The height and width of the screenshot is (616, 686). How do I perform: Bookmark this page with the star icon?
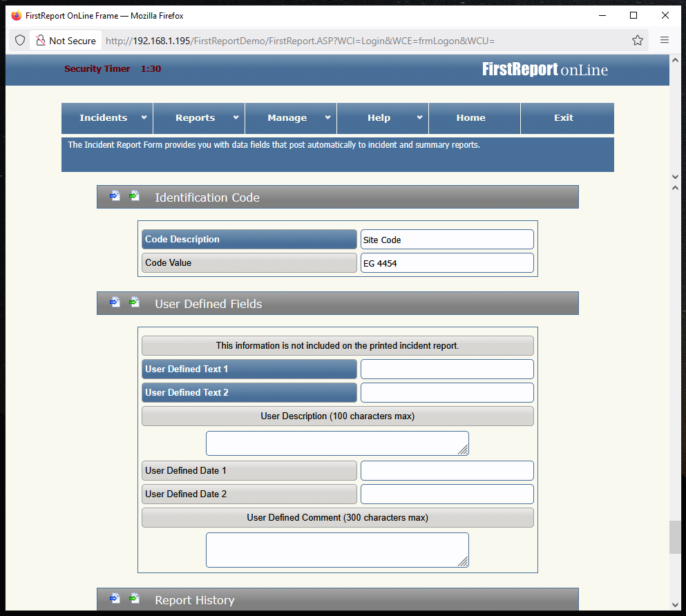click(x=637, y=41)
